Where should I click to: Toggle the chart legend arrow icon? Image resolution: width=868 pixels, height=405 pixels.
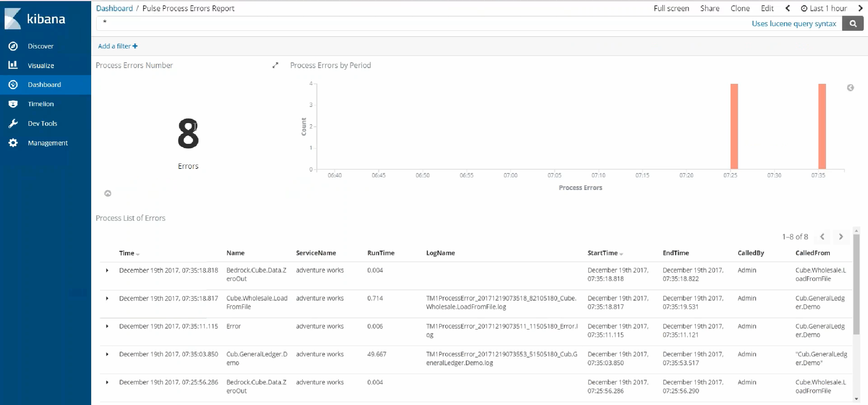[850, 88]
